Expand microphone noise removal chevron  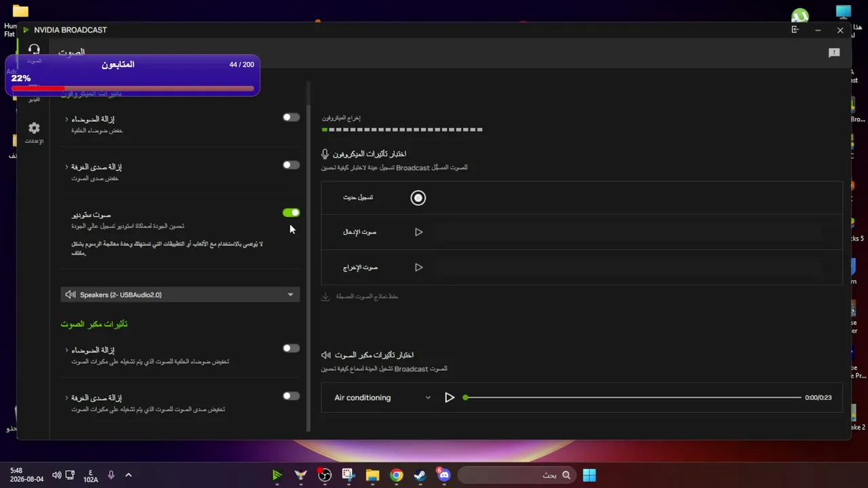[x=66, y=119]
